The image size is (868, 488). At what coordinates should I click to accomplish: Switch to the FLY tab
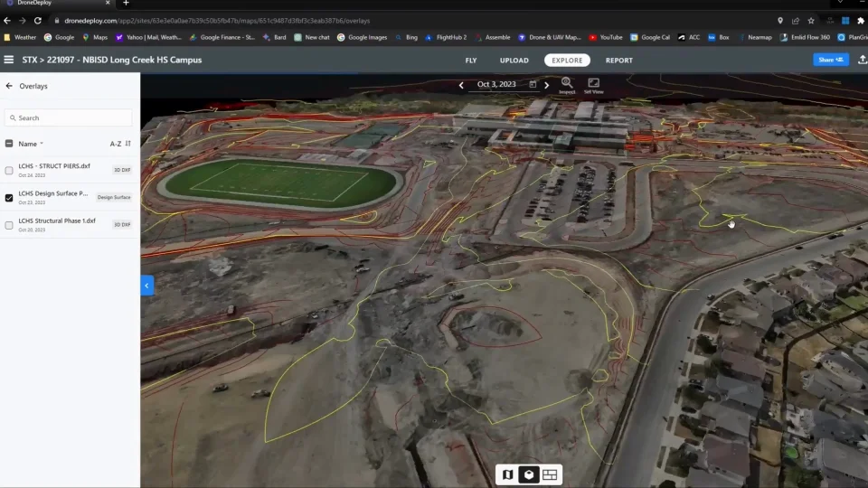471,61
